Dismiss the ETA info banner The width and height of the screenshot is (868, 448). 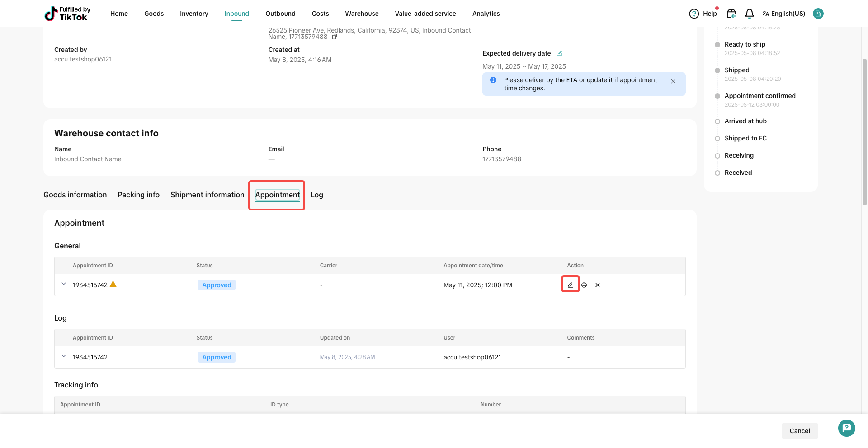coord(673,81)
